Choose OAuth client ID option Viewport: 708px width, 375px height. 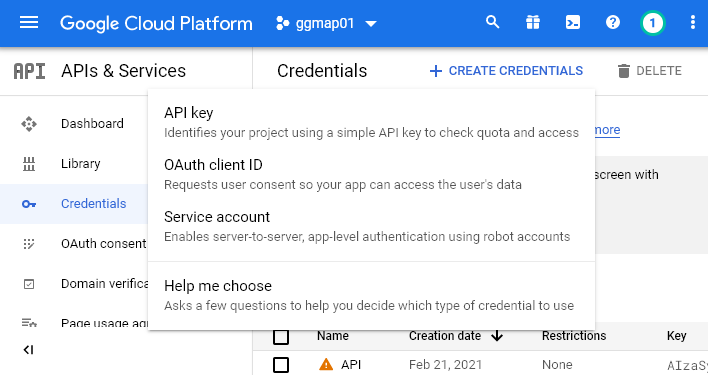(x=371, y=174)
